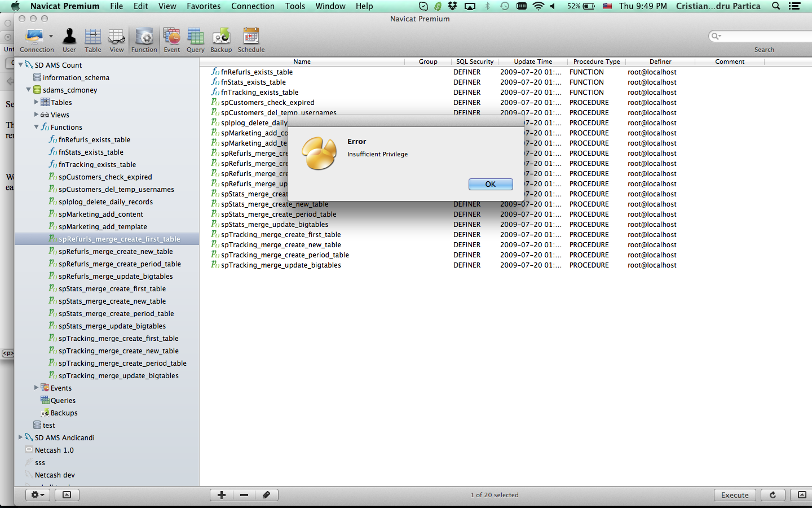812x508 pixels.
Task: Design function with pencil button
Action: coord(267,495)
